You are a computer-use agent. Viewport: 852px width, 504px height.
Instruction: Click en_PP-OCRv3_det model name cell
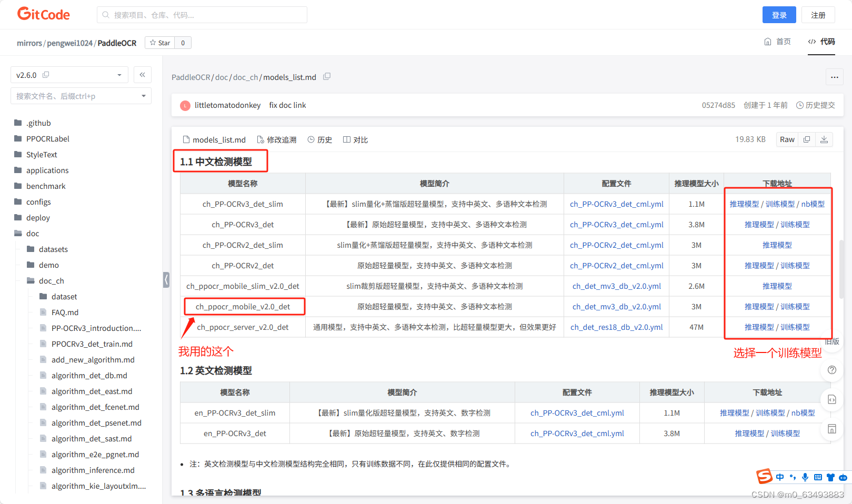pos(235,434)
